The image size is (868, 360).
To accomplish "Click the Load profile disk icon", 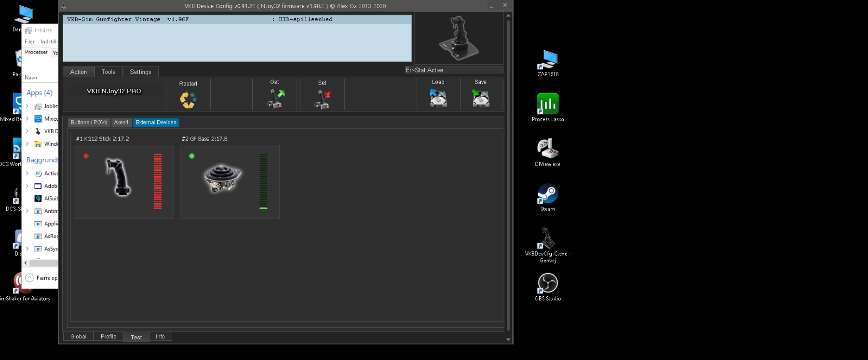I will 438,98.
